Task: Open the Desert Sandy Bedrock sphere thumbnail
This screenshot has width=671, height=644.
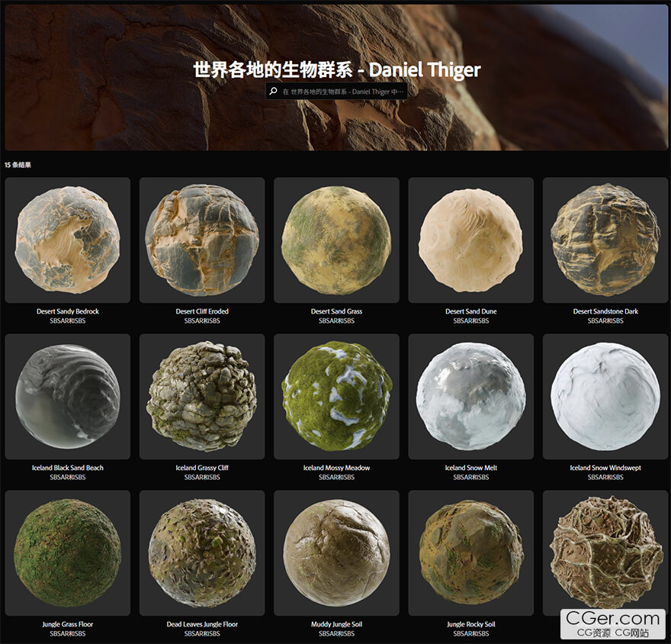Action: pos(68,240)
